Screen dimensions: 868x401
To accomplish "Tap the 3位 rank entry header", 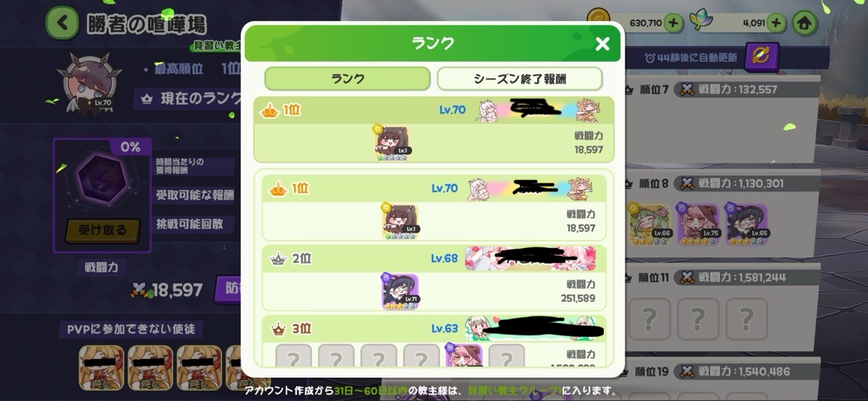I will pos(435,329).
